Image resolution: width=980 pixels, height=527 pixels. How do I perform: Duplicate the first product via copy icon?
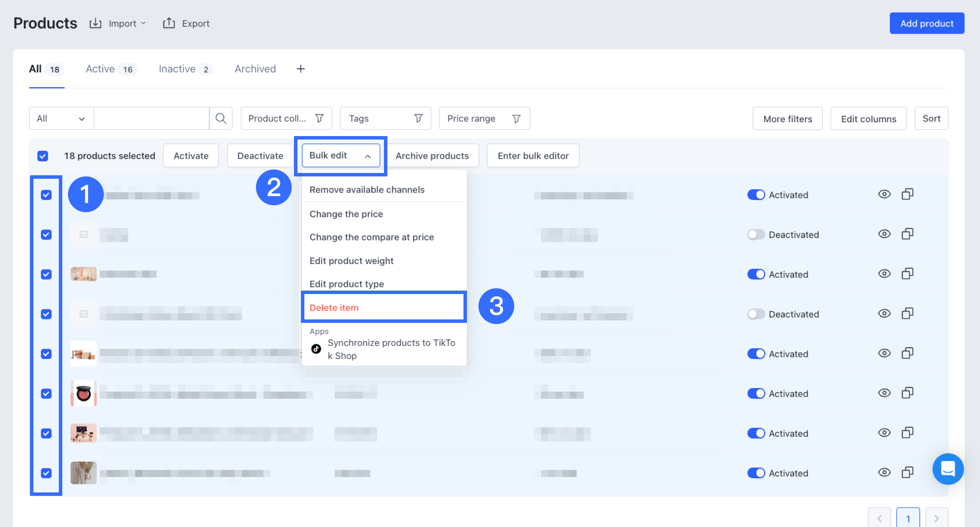tap(907, 195)
